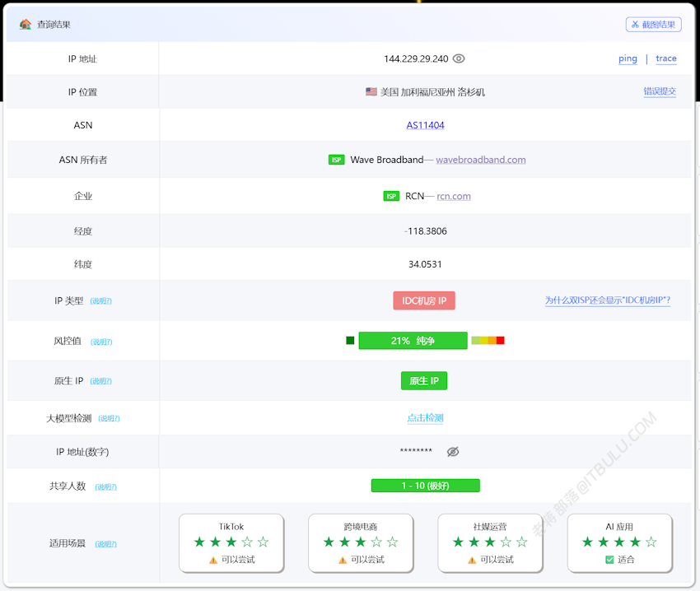The height and width of the screenshot is (591, 700).
Task: Click 说明 help link beside 原生 IP
Action: pos(101,381)
